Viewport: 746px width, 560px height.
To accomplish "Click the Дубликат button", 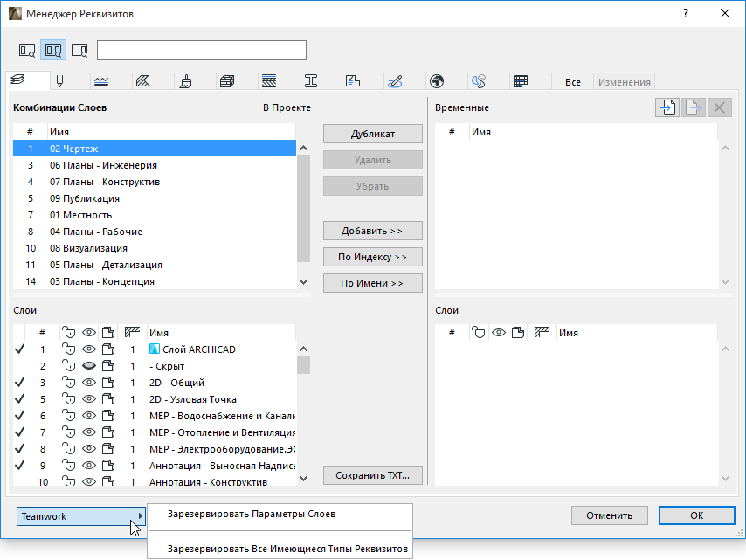I will coord(372,134).
